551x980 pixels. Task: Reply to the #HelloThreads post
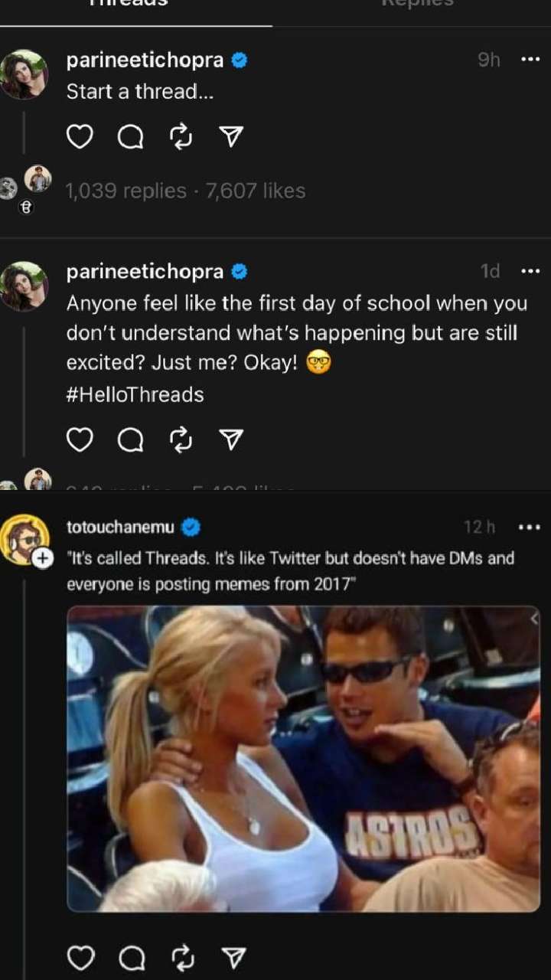coord(130,439)
